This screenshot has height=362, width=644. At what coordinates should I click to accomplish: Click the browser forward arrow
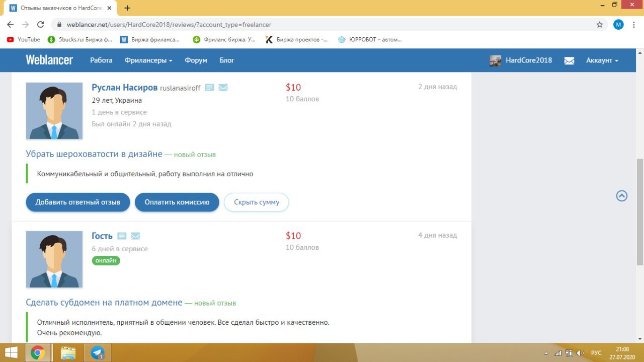pyautogui.click(x=26, y=24)
